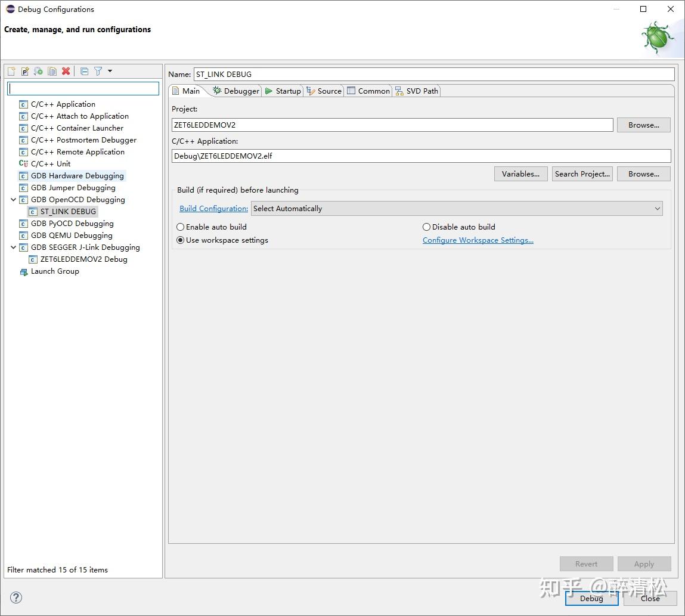685x616 pixels.
Task: Delete the selected launch configuration
Action: [x=66, y=71]
